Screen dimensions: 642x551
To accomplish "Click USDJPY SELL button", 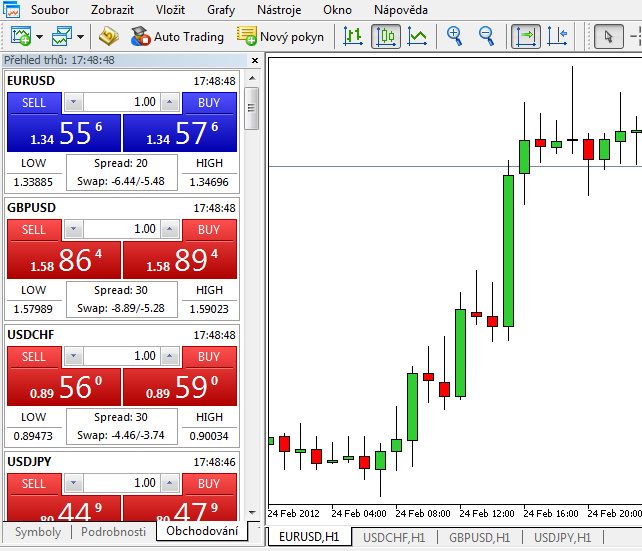I will pyautogui.click(x=34, y=483).
